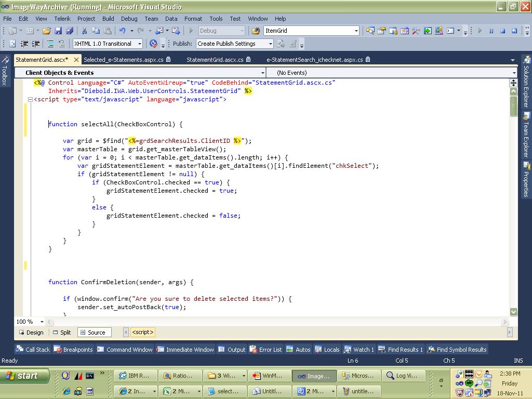Open the Immediate Window tab

[x=185, y=350]
